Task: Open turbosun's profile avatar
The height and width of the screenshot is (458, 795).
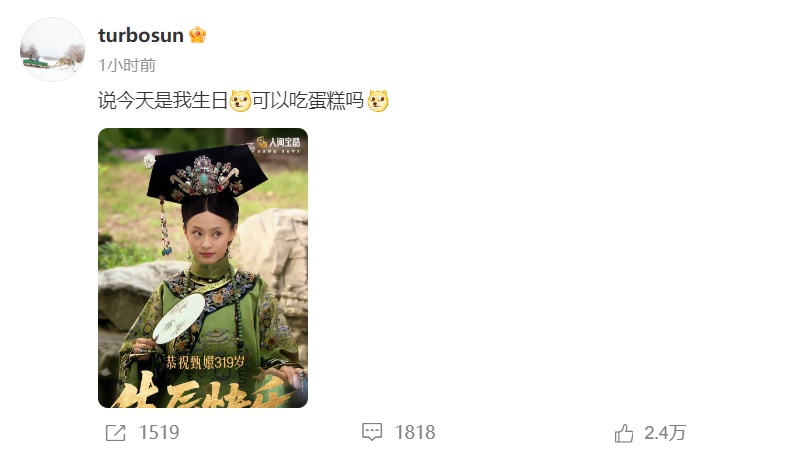Action: (x=52, y=49)
